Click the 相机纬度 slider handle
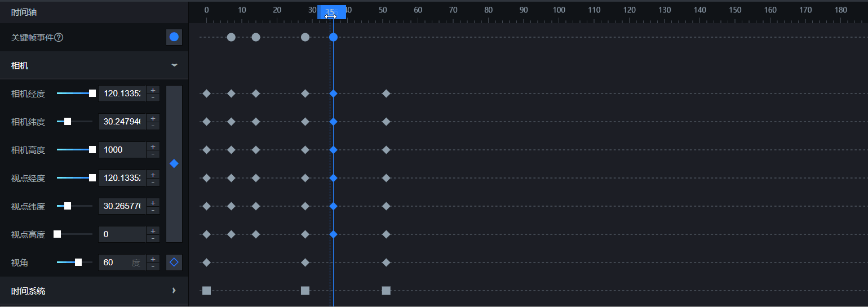The height and width of the screenshot is (307, 868). pyautogui.click(x=68, y=122)
